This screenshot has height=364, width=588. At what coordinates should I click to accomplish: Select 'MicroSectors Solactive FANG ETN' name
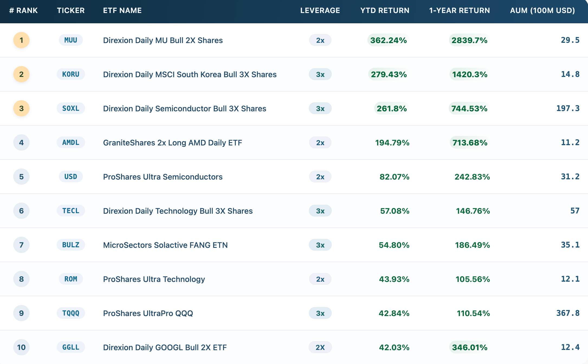click(x=165, y=245)
